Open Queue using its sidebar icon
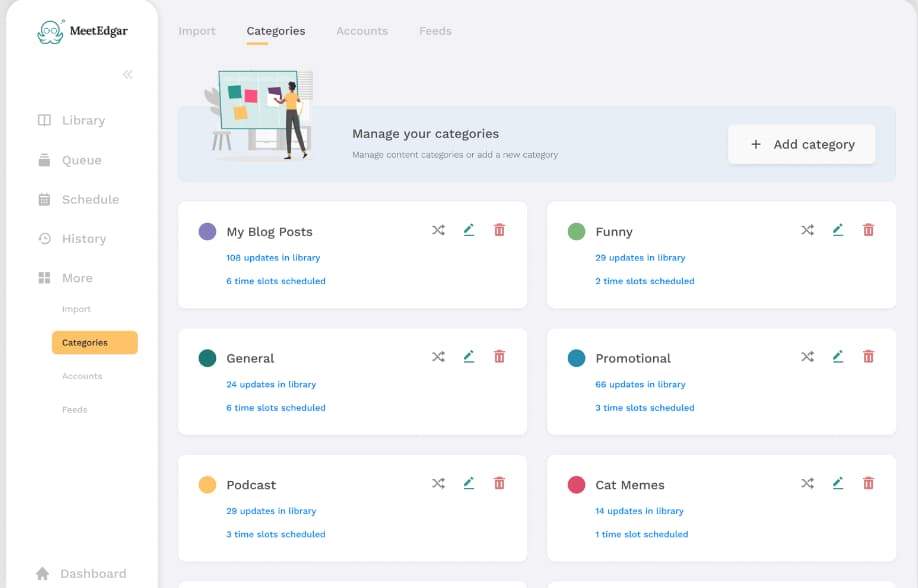This screenshot has height=588, width=918. point(43,159)
